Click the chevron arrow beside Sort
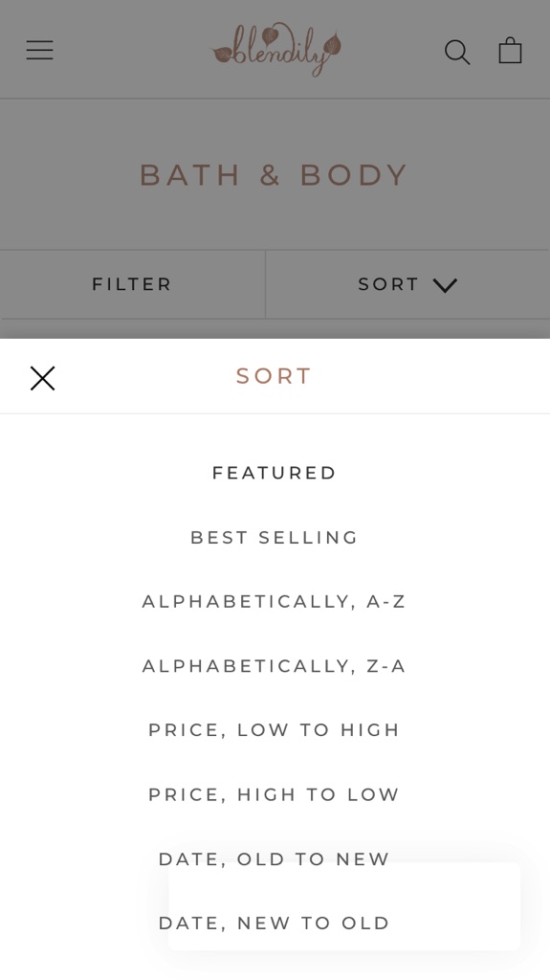Screen dimensions: 550x980 point(445,285)
